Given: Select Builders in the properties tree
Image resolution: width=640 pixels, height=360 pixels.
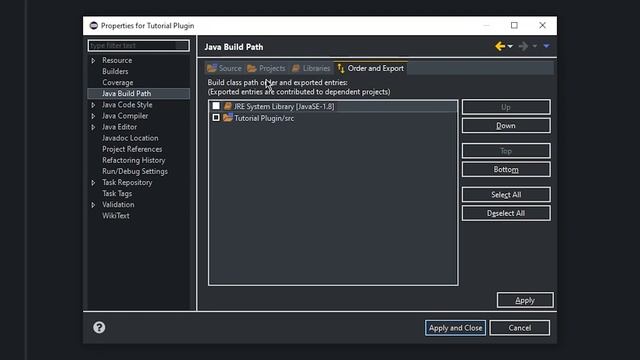Looking at the screenshot, I should point(115,71).
